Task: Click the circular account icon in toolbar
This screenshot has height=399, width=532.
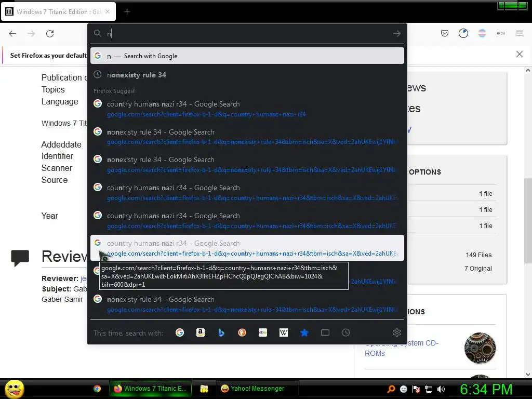Action: [463, 33]
